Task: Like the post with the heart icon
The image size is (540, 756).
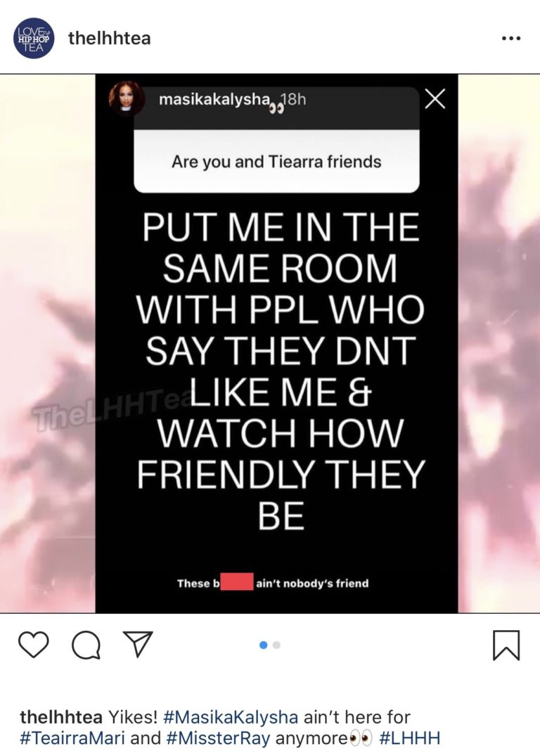Action: click(34, 645)
